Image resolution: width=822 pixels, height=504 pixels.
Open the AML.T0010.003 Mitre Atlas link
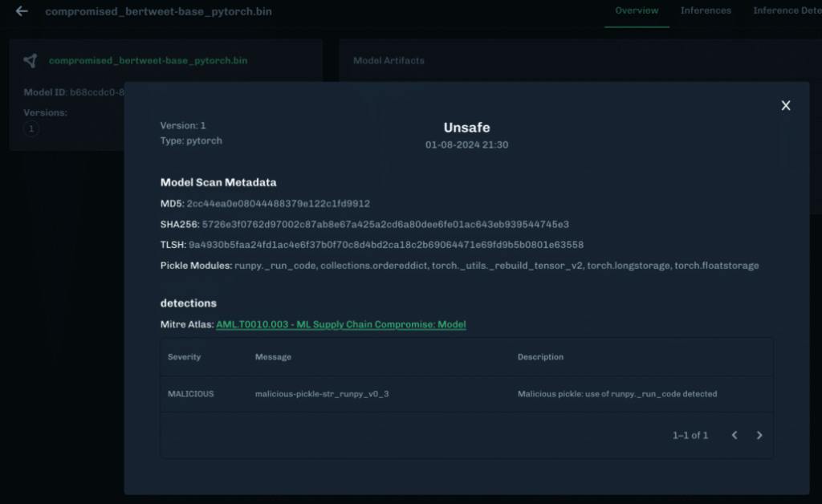[x=340, y=324]
